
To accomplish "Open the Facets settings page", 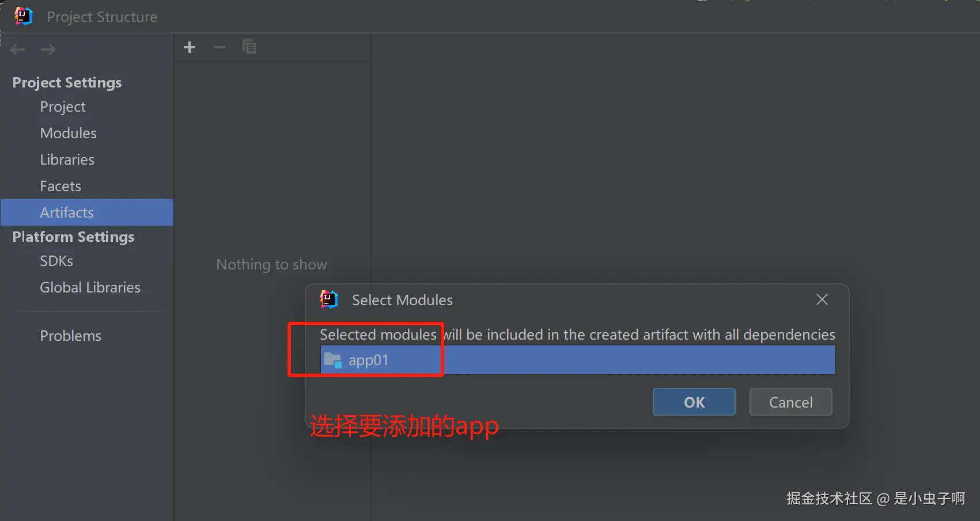I will [x=60, y=187].
